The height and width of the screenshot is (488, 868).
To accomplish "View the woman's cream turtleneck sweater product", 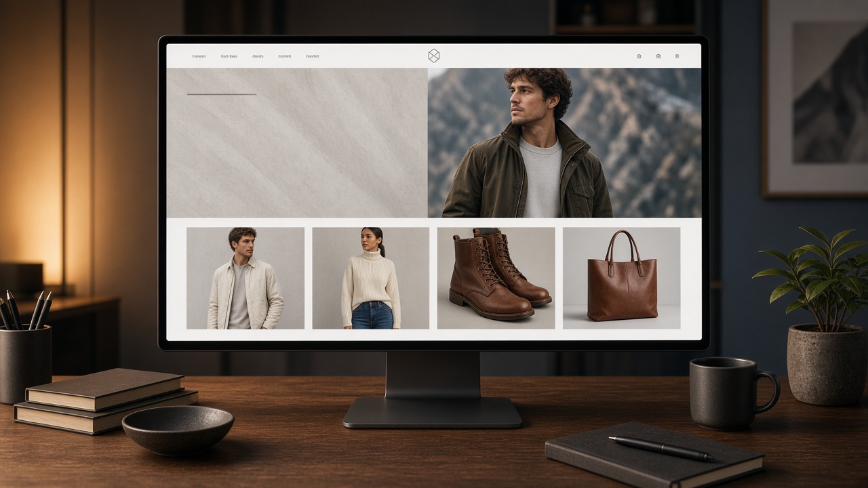I will (370, 278).
